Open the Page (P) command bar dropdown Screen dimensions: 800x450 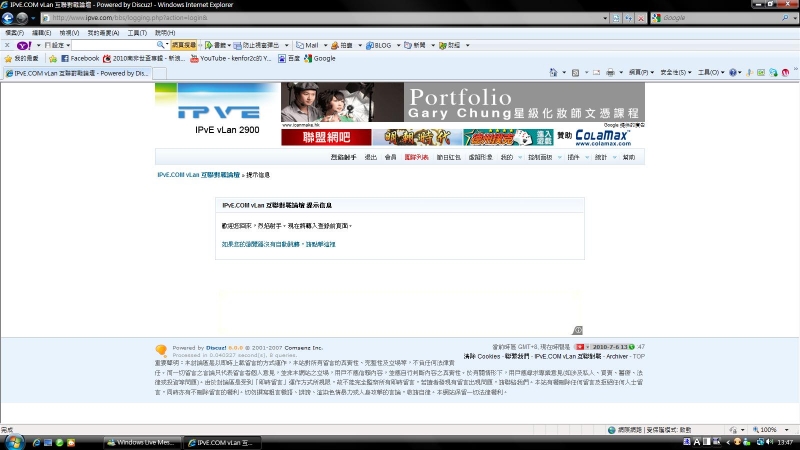pos(641,72)
